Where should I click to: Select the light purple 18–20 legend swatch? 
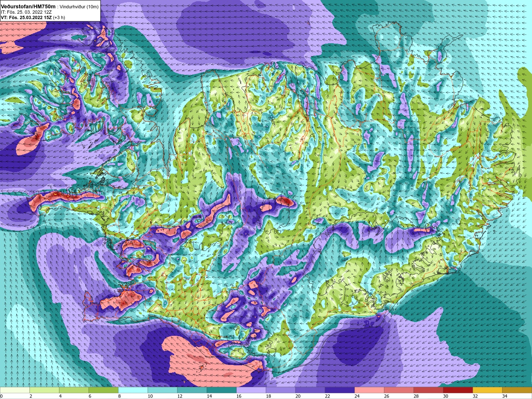[281, 391]
